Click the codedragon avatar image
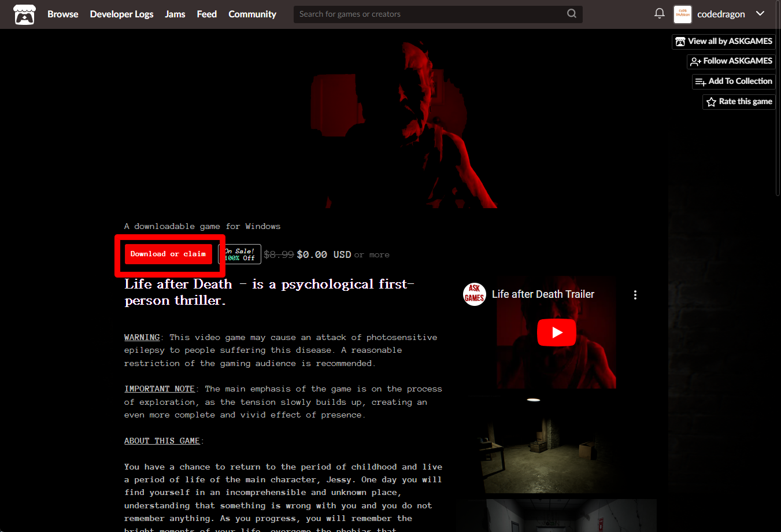 (683, 14)
